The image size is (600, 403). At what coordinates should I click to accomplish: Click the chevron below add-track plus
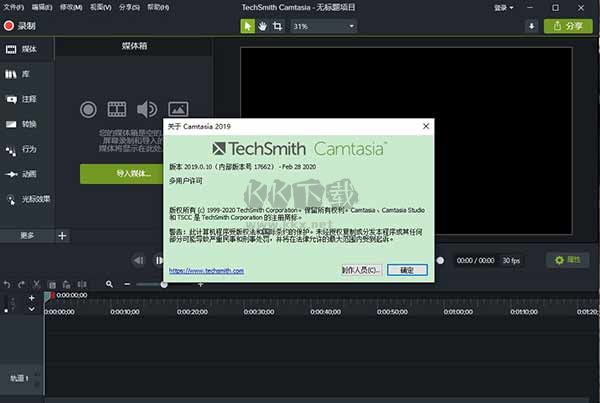(x=32, y=309)
